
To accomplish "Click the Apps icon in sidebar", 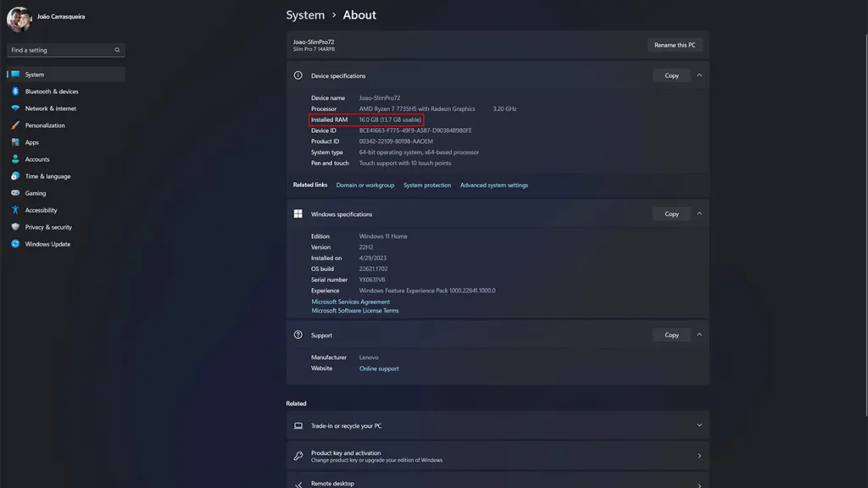I will point(15,142).
